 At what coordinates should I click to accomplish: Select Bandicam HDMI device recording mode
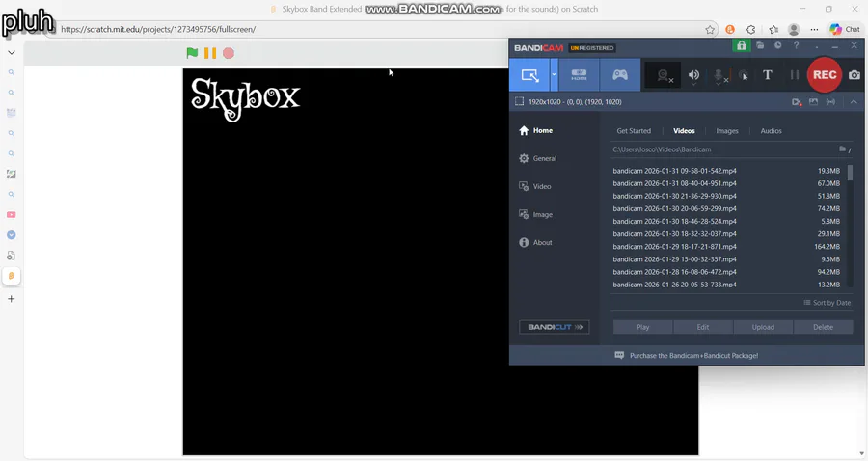pos(579,75)
